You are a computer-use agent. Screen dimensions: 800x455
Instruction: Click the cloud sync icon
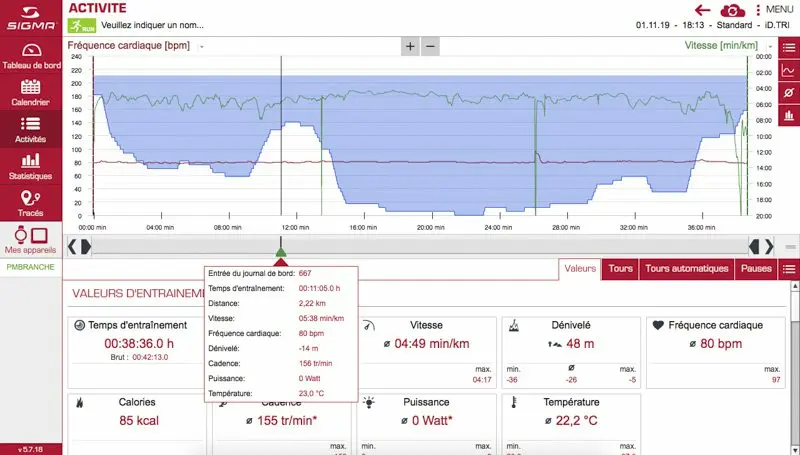point(735,9)
